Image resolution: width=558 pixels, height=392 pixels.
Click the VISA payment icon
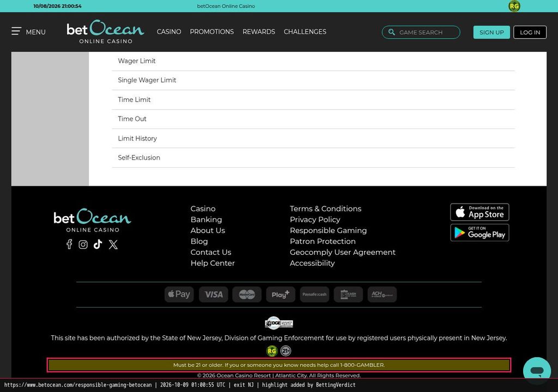[x=214, y=295]
